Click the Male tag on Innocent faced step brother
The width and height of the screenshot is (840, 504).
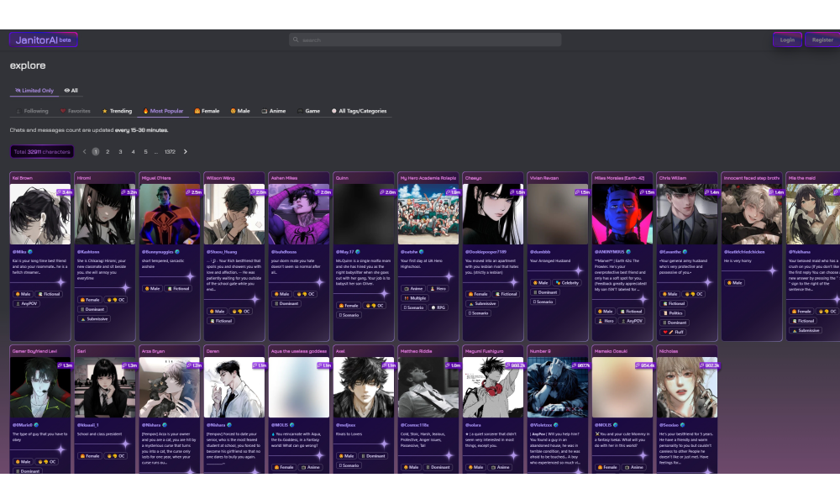click(734, 283)
